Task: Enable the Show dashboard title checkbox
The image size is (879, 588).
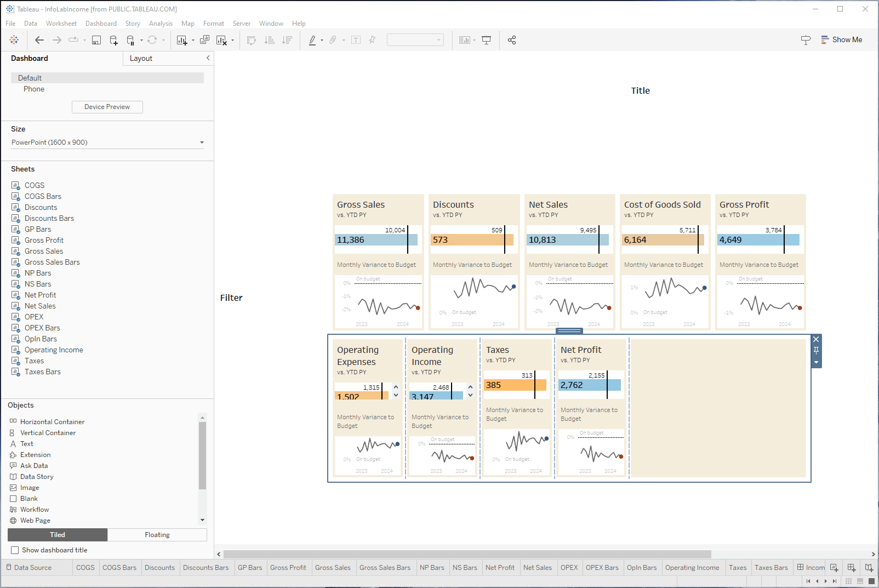Action: [x=15, y=550]
